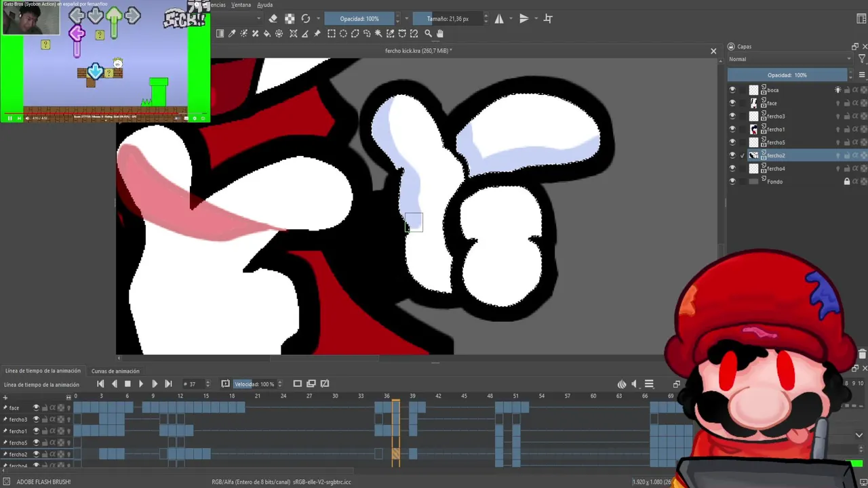Image resolution: width=868 pixels, height=488 pixels.
Task: Stop the animation playback
Action: pos(127,384)
